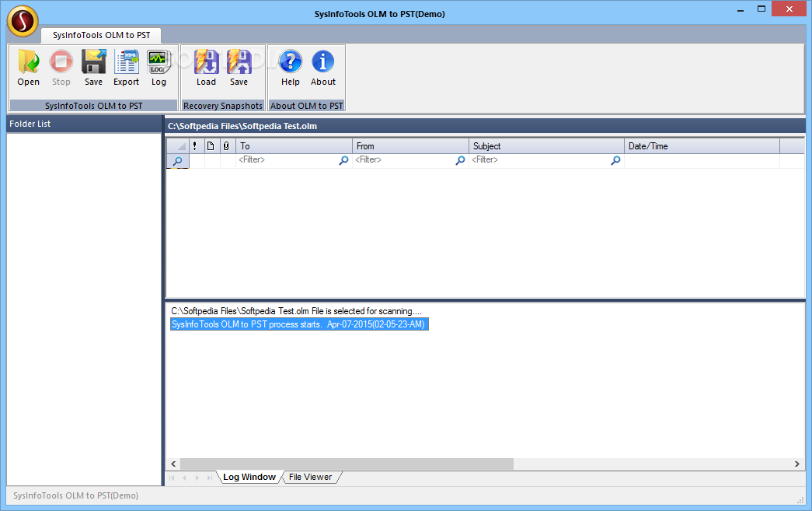Go to first sheet tab navigation arrow
The image size is (812, 511).
tap(172, 478)
